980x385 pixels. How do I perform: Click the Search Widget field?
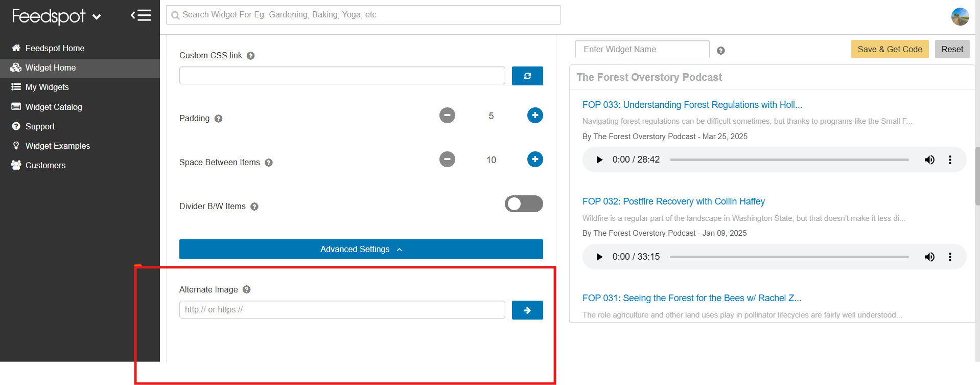363,15
